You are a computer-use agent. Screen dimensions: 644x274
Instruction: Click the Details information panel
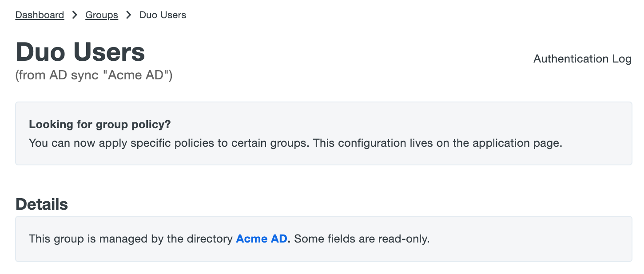(x=323, y=239)
